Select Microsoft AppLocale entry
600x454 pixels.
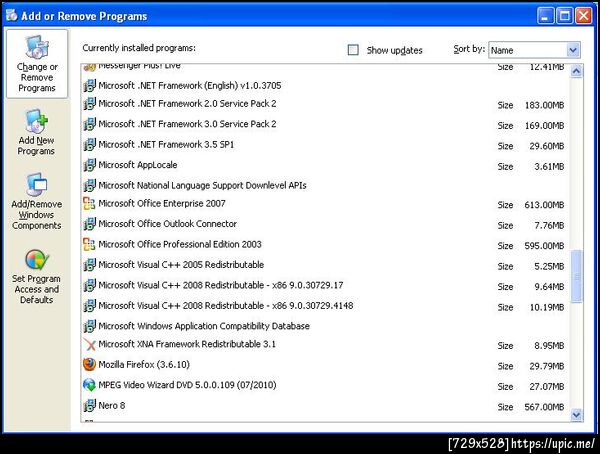coord(138,165)
